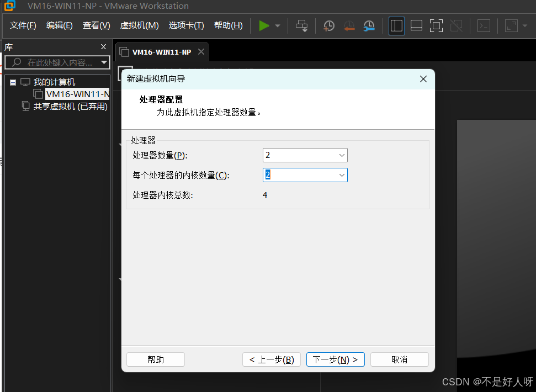Open the 文件(F) menu
The height and width of the screenshot is (392, 536).
23,25
